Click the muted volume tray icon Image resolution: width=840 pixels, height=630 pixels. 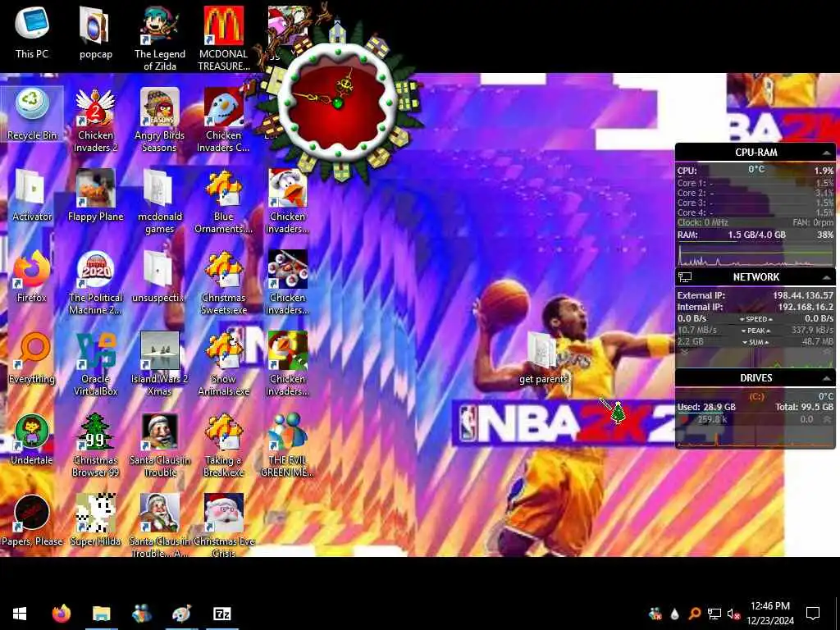pos(733,614)
